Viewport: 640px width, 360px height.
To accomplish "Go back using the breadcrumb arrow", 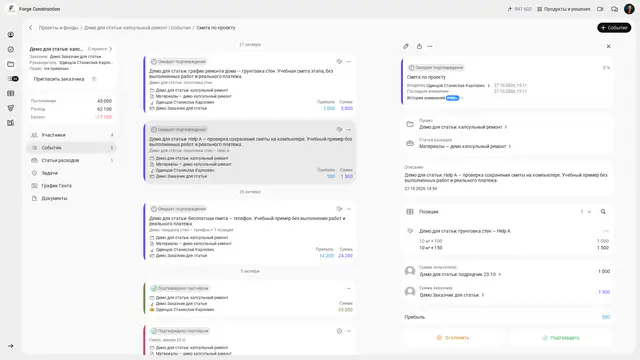I will (x=31, y=28).
